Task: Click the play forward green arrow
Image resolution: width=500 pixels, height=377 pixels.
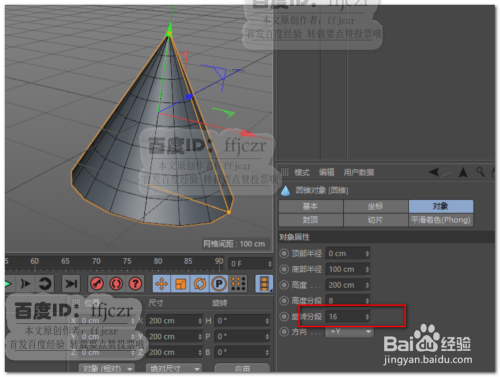Action: (7, 284)
